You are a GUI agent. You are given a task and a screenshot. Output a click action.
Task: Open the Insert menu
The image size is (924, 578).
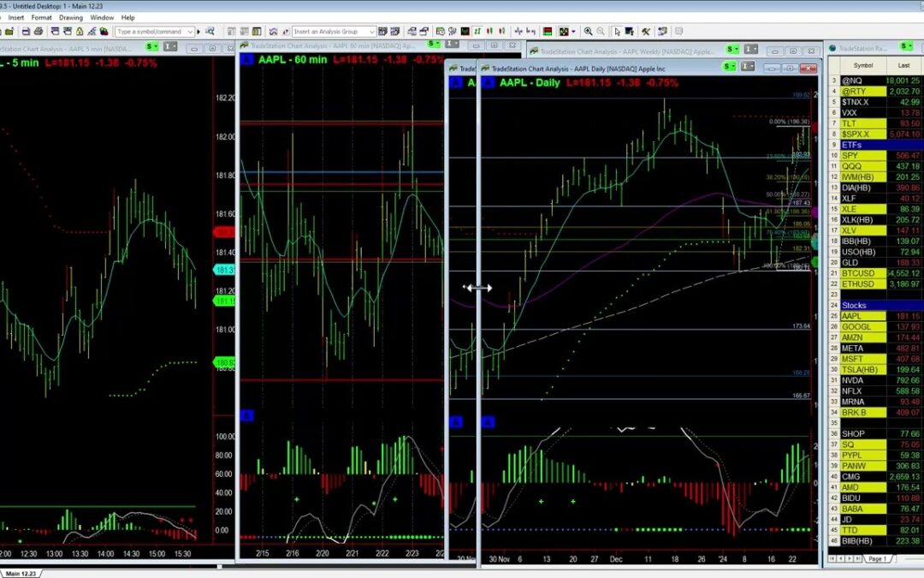click(16, 18)
